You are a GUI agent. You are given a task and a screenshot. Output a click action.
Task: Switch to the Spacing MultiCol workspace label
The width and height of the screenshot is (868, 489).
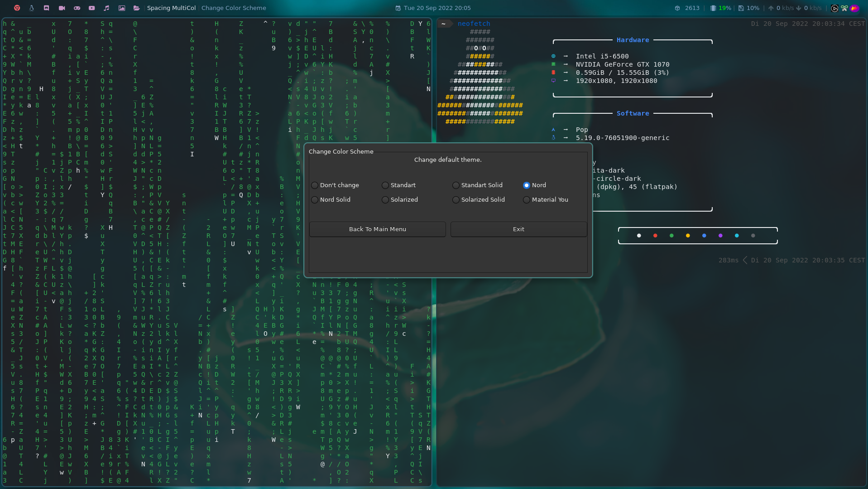click(172, 8)
